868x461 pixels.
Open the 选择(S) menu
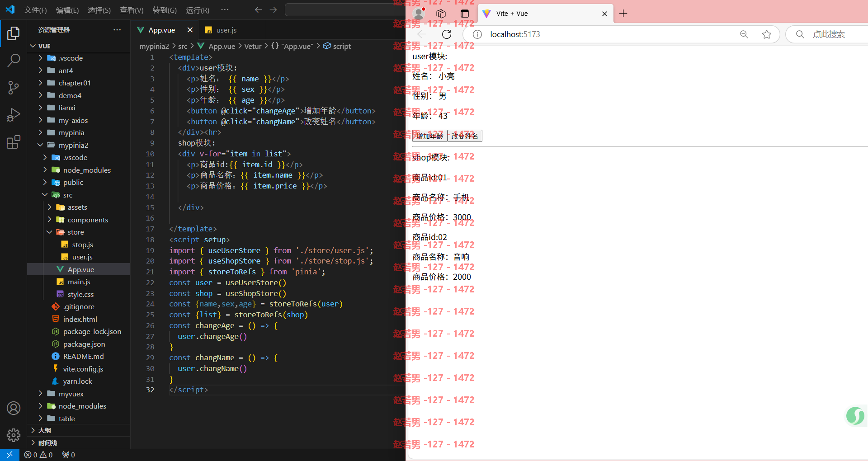[x=99, y=10]
